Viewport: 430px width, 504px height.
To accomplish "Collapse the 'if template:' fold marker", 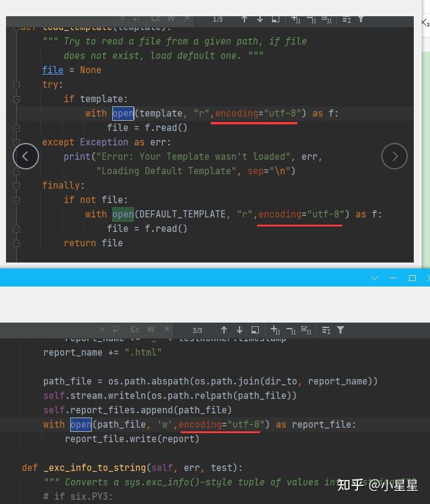I will pyautogui.click(x=17, y=99).
